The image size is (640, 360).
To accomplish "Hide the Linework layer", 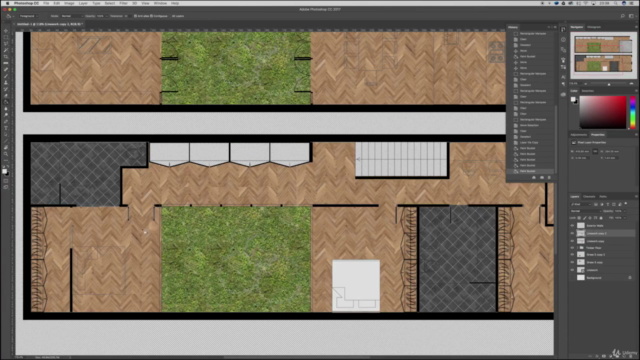I will click(572, 270).
